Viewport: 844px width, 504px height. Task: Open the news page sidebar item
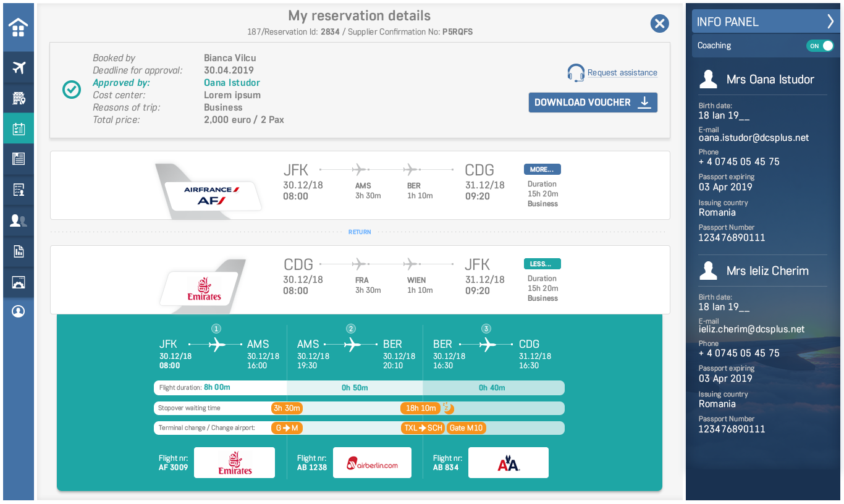[x=19, y=159]
